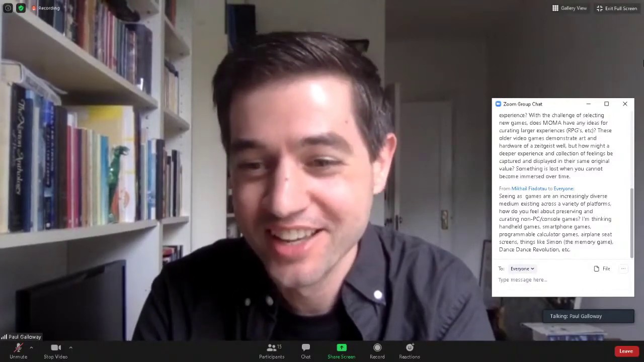Click the Paul Galloway name label

pos(25,337)
